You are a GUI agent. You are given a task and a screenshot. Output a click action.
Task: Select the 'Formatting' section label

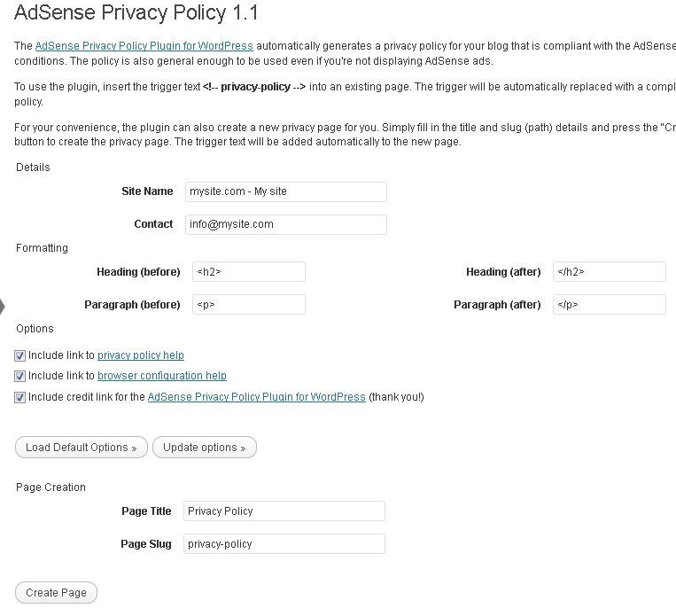42,248
